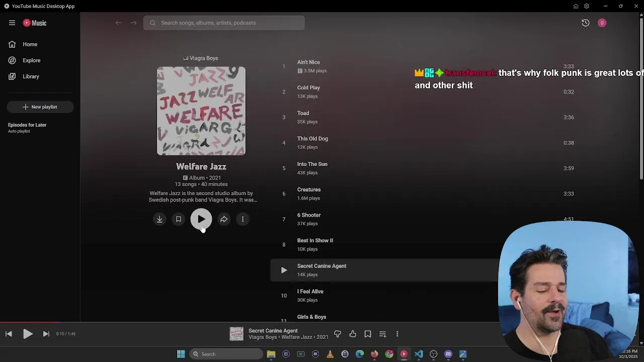
Task: Open File Explorer from taskbar
Action: pyautogui.click(x=271, y=354)
